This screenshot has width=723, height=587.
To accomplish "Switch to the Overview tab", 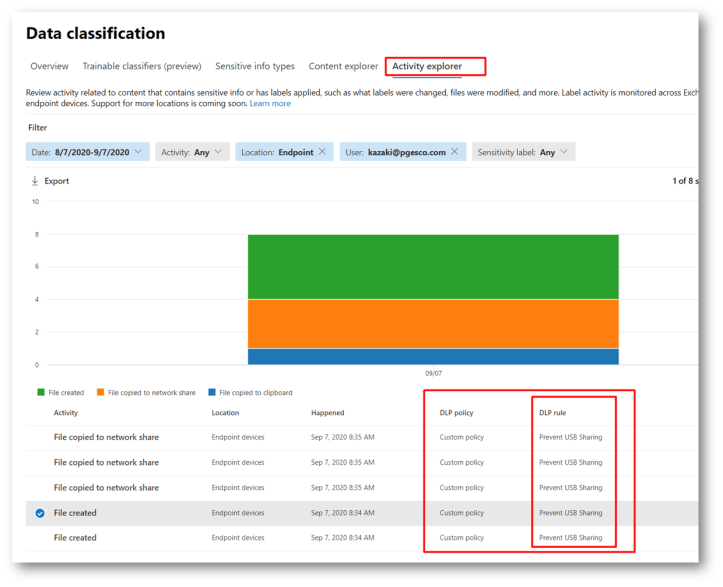I will click(x=49, y=67).
